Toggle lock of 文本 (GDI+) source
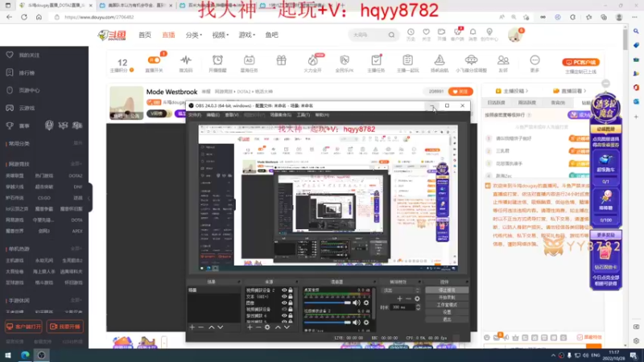The height and width of the screenshot is (362, 644). click(291, 296)
